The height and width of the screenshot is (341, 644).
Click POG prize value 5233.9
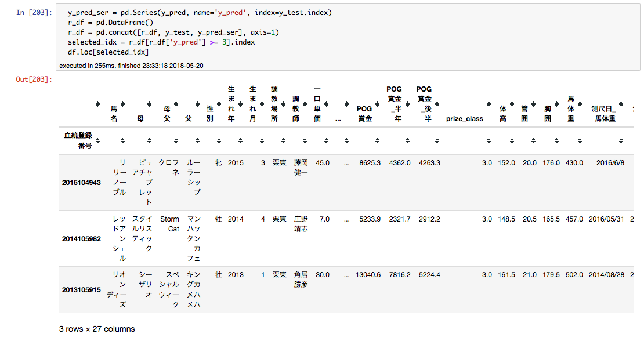point(370,219)
